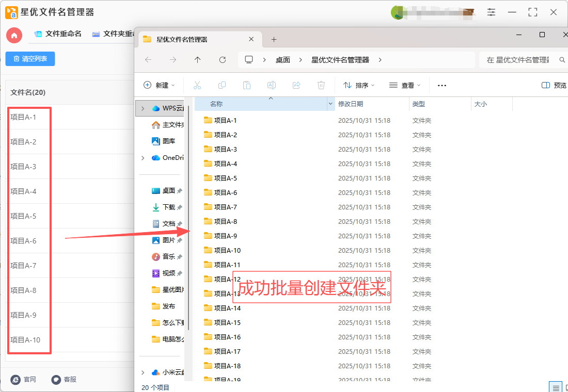This screenshot has width=568, height=392.
Task: Click the fullscreen icon in the app title bar
Action: (532, 12)
